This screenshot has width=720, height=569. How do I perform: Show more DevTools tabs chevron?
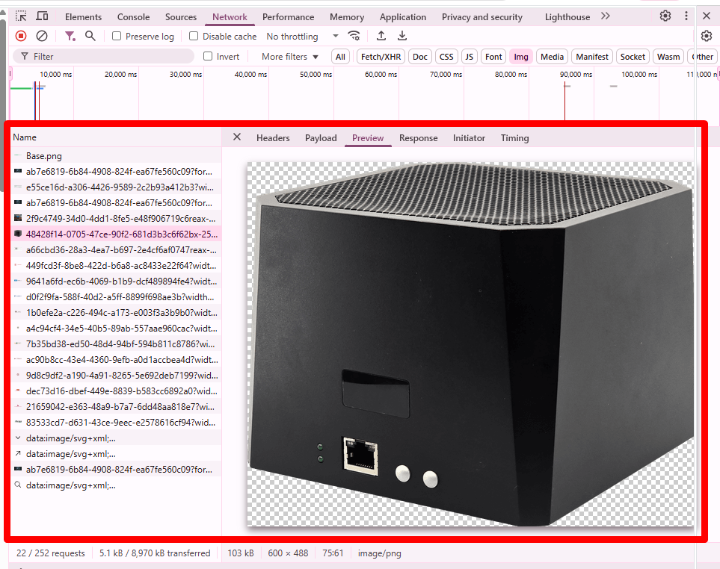pos(605,16)
